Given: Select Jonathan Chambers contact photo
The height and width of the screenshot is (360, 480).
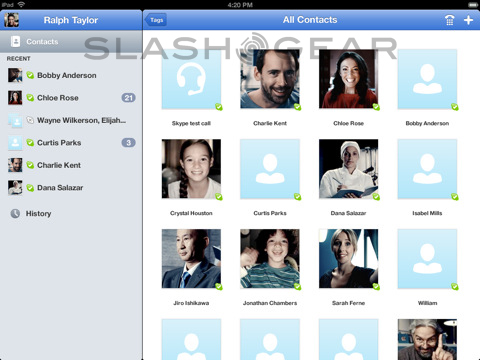Looking at the screenshot, I should pos(270,259).
